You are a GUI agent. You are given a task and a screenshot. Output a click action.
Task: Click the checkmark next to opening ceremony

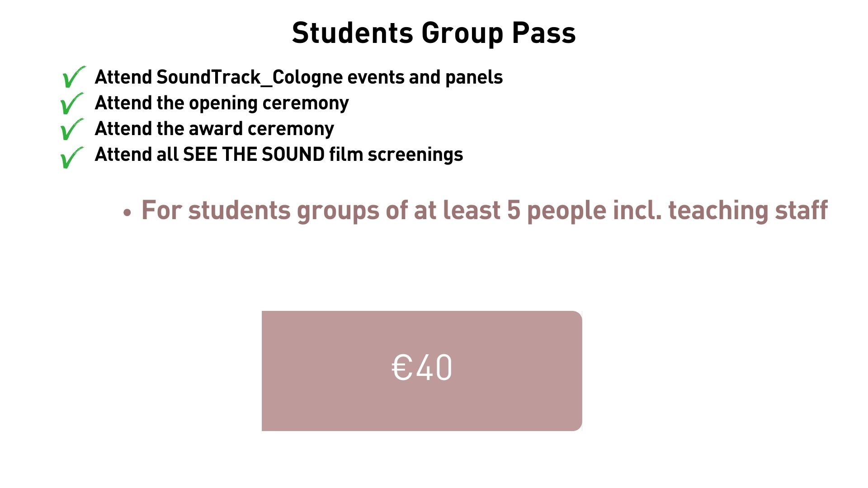pos(71,103)
